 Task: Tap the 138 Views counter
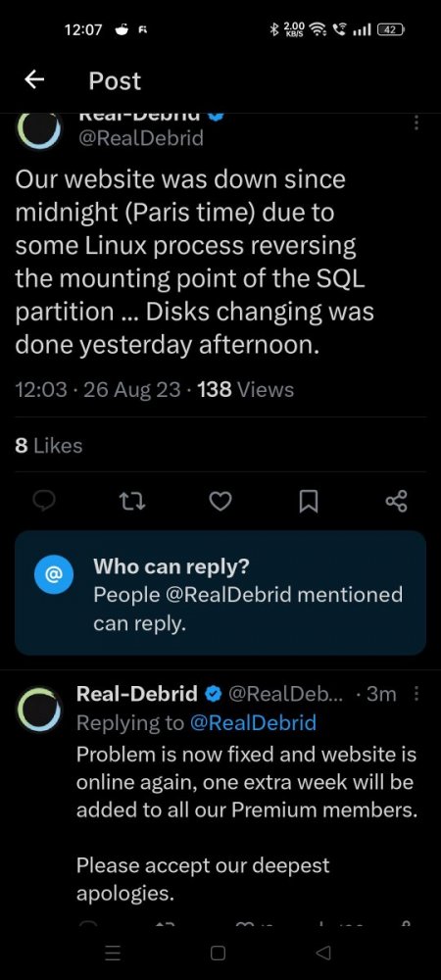(x=245, y=389)
